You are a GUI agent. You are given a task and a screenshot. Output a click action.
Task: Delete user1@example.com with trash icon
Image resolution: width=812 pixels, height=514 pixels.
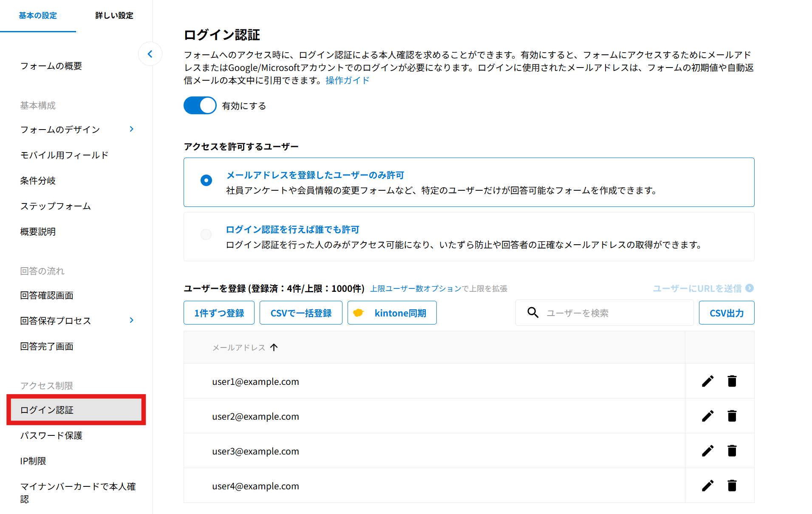tap(732, 381)
